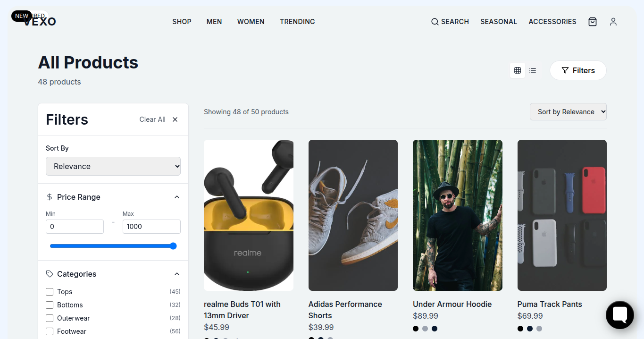Open the chat widget bubble
The height and width of the screenshot is (339, 644).
pos(619,315)
